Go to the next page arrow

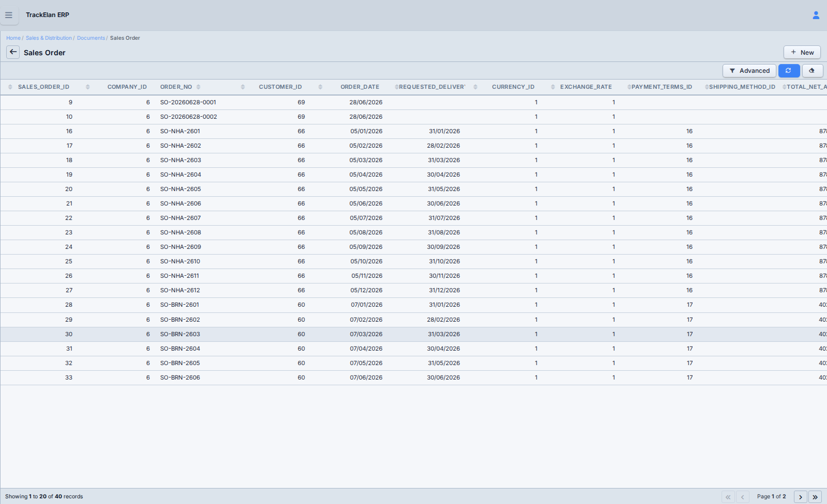click(x=800, y=497)
